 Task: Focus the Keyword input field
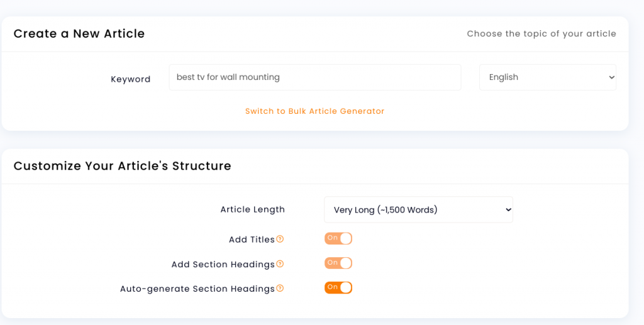coord(315,77)
